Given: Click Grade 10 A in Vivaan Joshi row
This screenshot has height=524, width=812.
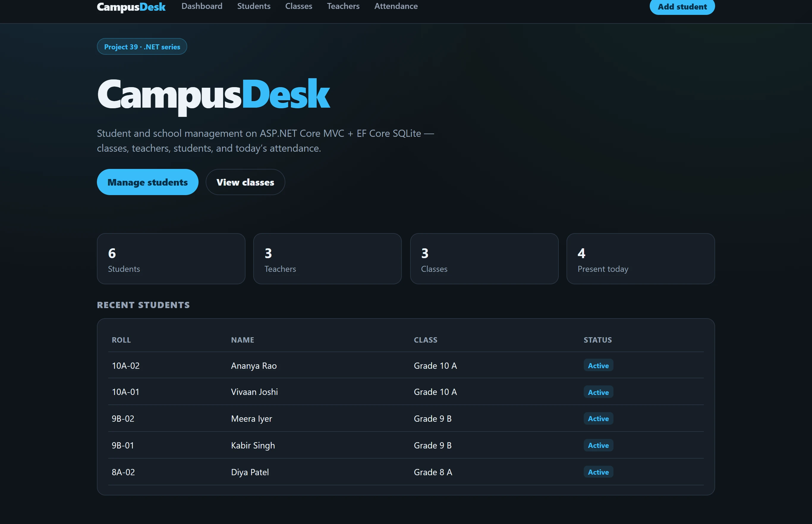Looking at the screenshot, I should point(435,392).
